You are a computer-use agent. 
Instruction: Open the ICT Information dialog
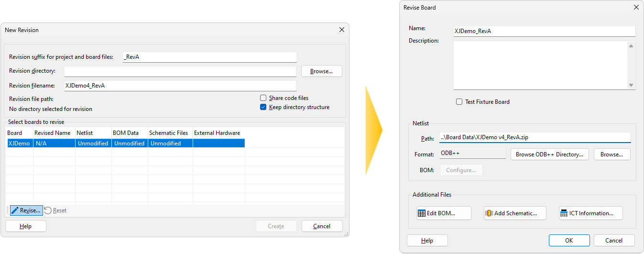pos(590,213)
